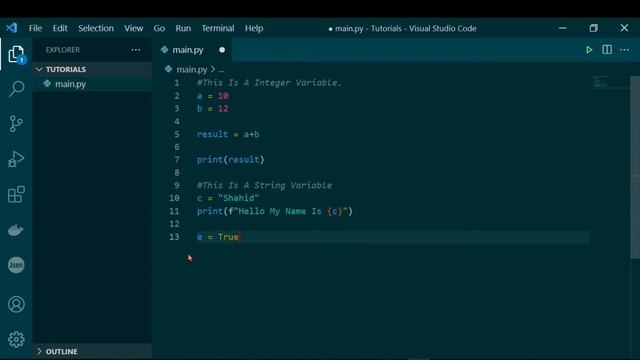The height and width of the screenshot is (360, 640).
Task: Select main.py in the Explorer tree
Action: [x=92, y=84]
